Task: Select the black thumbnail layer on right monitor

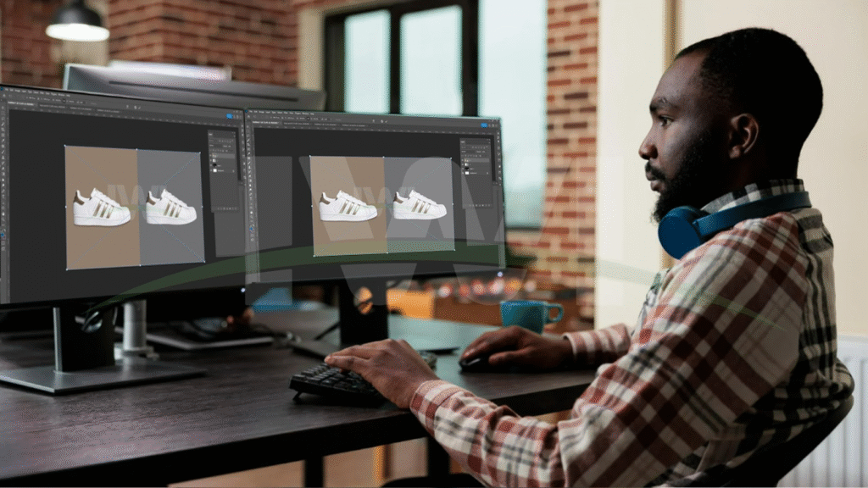Action: 476,168
